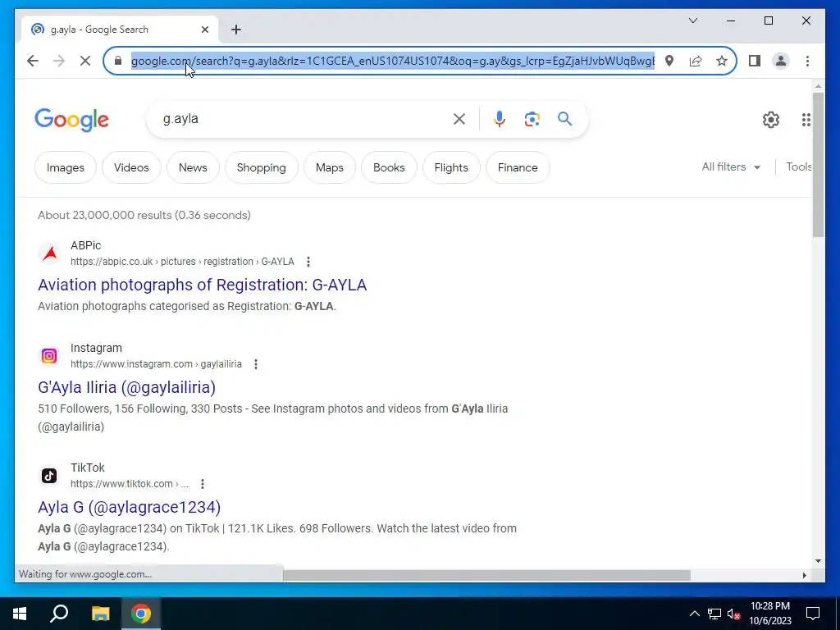The image size is (840, 630).
Task: Open Chrome three-dot menu
Action: [807, 61]
